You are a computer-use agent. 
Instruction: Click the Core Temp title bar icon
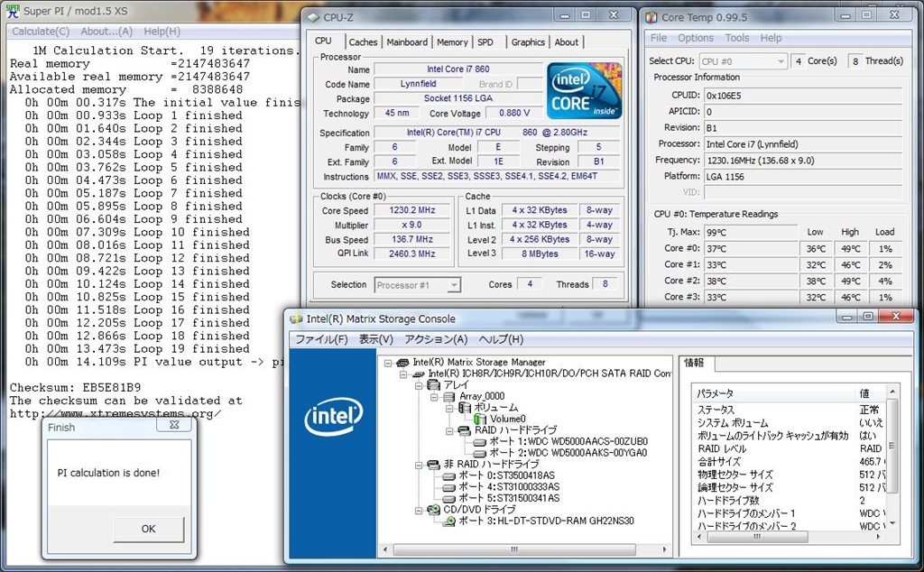coord(651,18)
